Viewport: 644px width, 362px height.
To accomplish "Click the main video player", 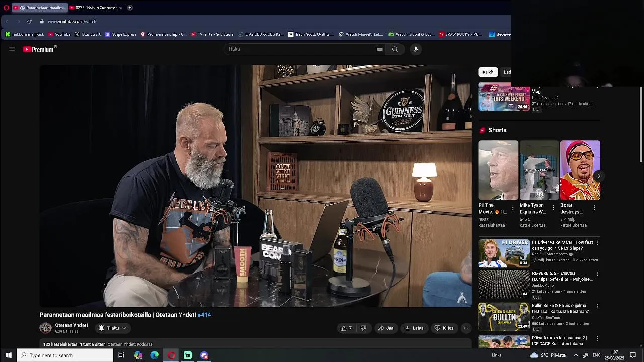I will [x=256, y=186].
